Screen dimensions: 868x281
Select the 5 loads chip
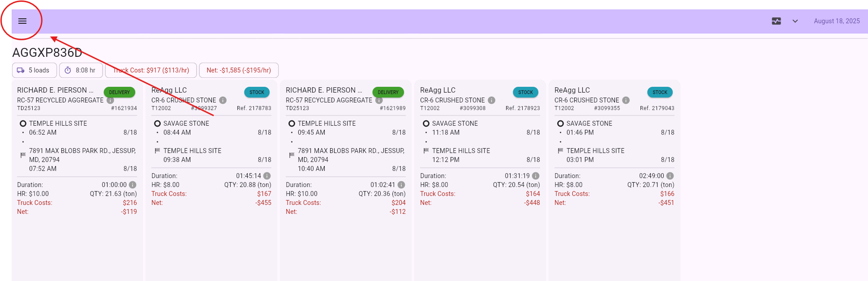pos(34,70)
